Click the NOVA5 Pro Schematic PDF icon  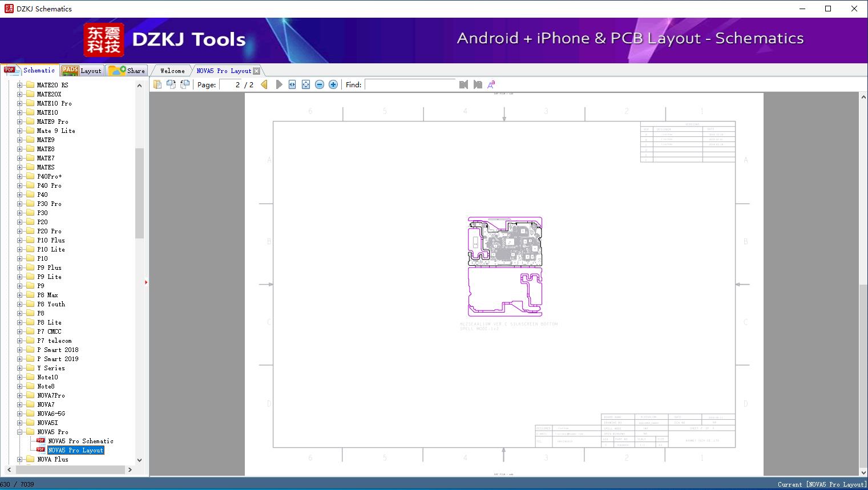41,441
